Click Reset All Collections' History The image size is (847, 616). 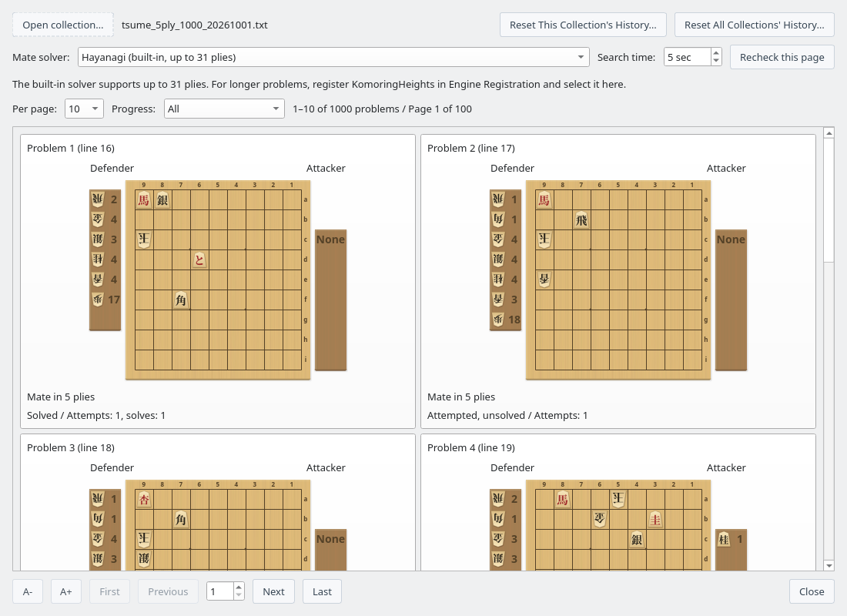pyautogui.click(x=754, y=25)
